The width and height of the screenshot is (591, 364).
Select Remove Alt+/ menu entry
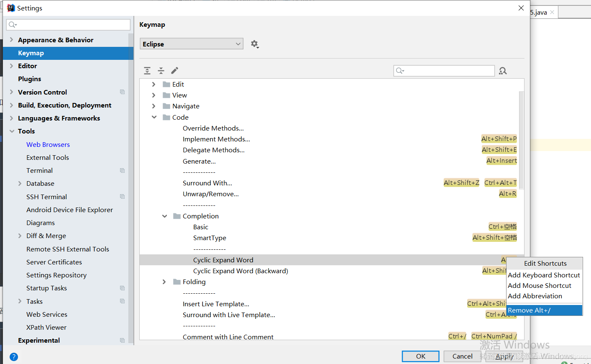[544, 310]
